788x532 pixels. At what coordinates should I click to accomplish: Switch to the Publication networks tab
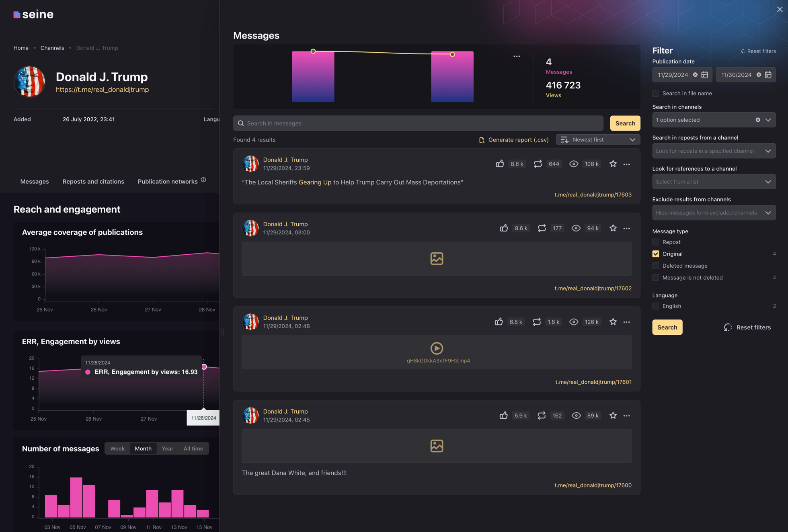[x=167, y=181]
